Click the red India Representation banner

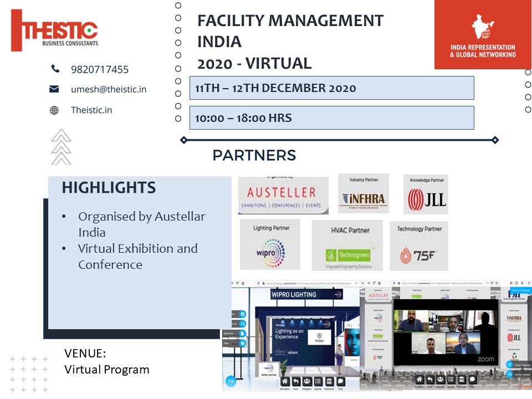click(x=483, y=34)
